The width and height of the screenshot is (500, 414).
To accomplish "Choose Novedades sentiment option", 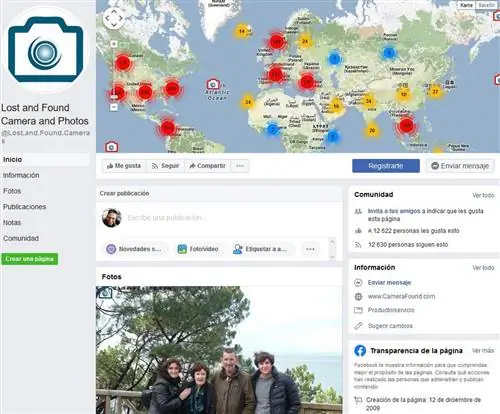I will [x=134, y=249].
